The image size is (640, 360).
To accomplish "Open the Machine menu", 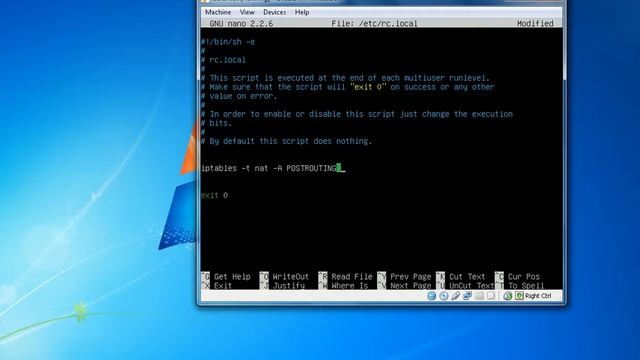I will pos(218,12).
